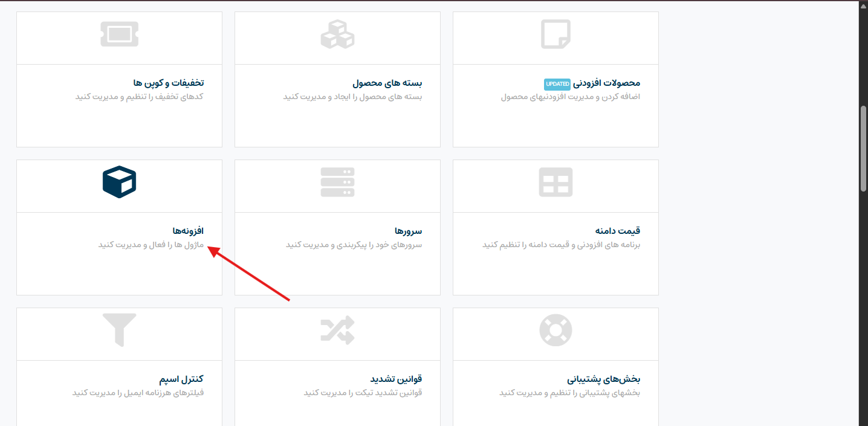Open the کنترل اسپم title link
Viewport: 868px width, 426px height.
181,379
